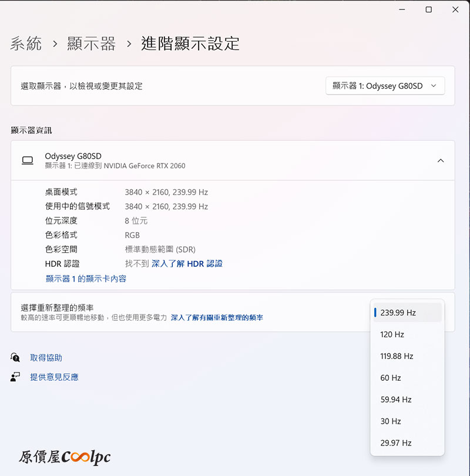Image resolution: width=470 pixels, height=476 pixels.
Task: Choose 59.94 Hz refresh rate
Action: pyautogui.click(x=408, y=400)
